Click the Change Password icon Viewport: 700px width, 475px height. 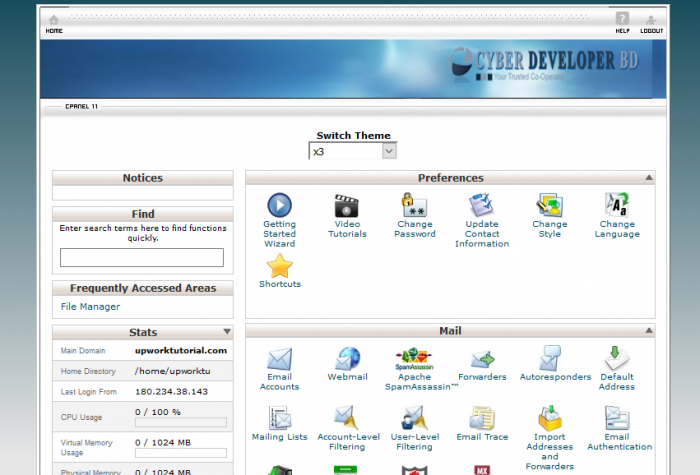click(x=414, y=205)
